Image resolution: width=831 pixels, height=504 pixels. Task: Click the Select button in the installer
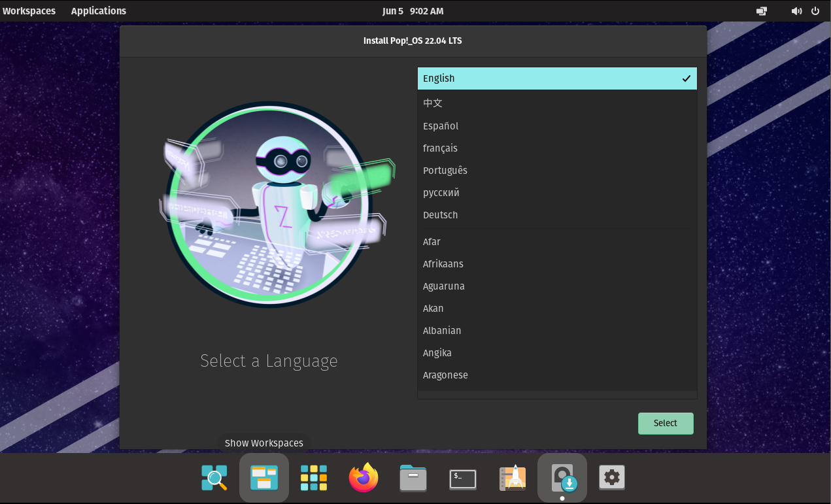tap(666, 423)
